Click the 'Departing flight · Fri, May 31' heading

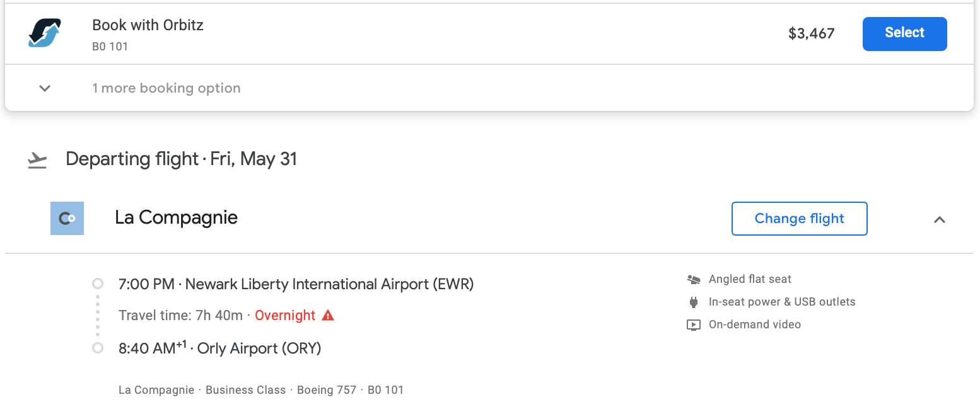click(x=181, y=159)
